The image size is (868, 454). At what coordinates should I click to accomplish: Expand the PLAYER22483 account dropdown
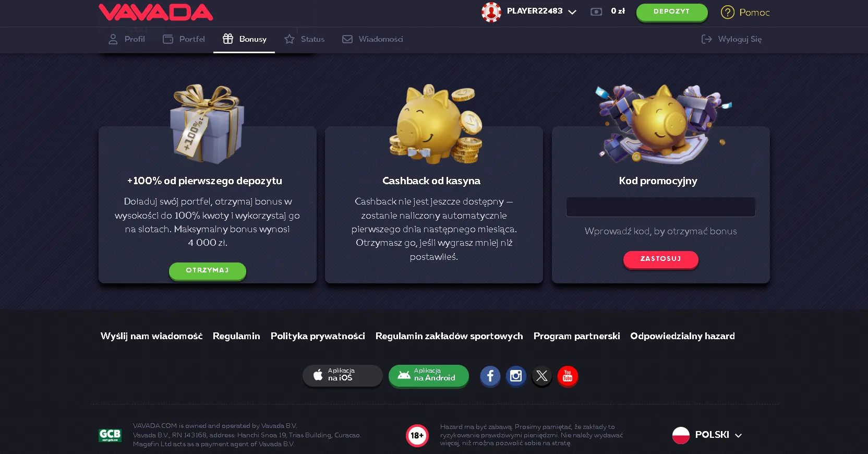pos(572,12)
